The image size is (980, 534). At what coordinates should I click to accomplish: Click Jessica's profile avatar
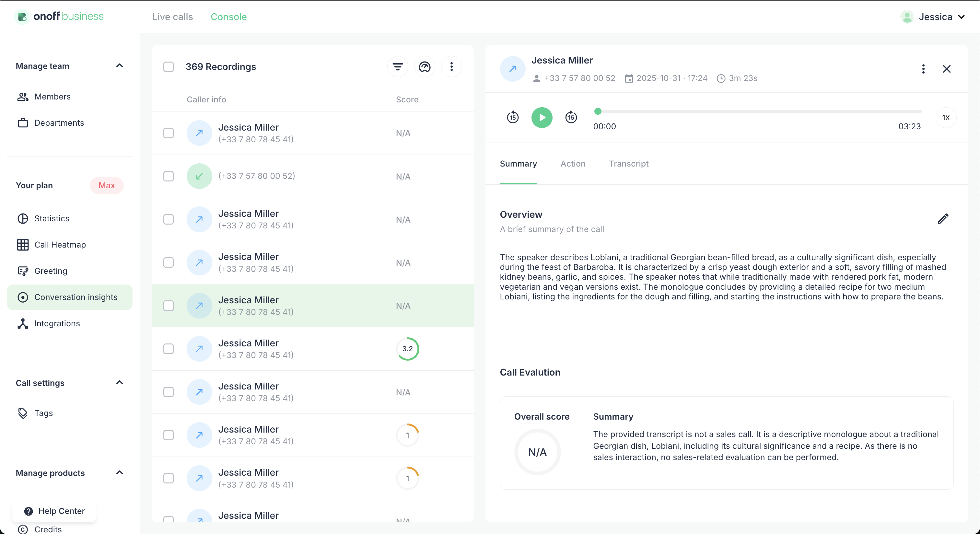pos(906,17)
